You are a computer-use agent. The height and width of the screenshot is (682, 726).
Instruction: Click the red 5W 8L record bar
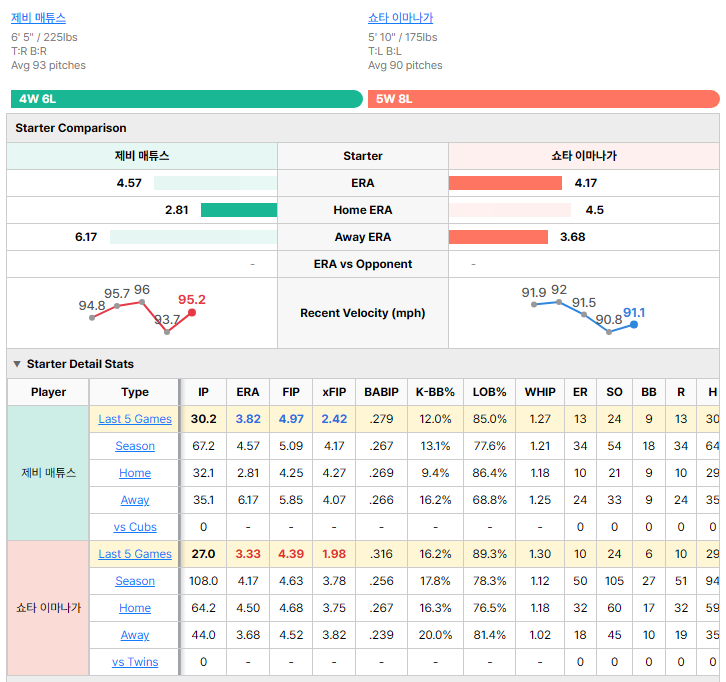(x=544, y=99)
